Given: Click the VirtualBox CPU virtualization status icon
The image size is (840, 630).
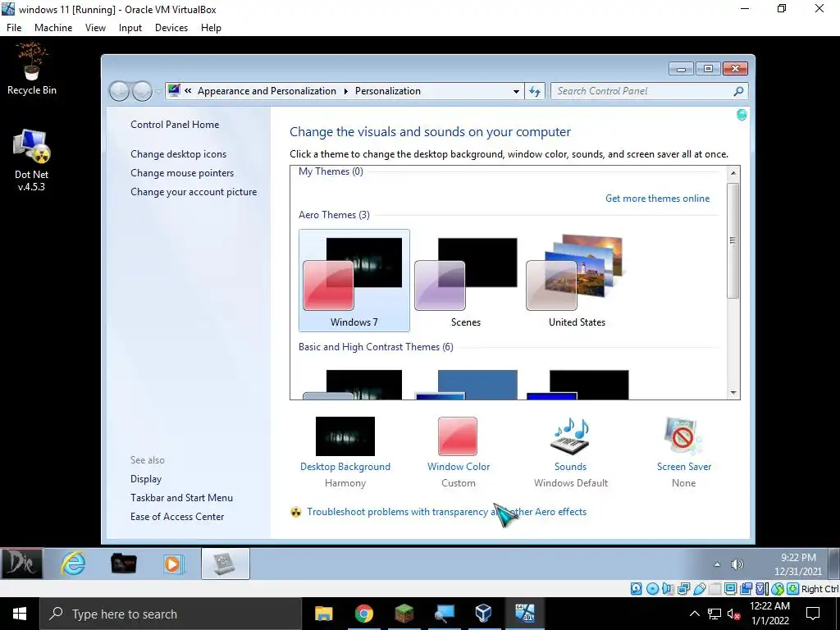Looking at the screenshot, I should click(x=761, y=589).
